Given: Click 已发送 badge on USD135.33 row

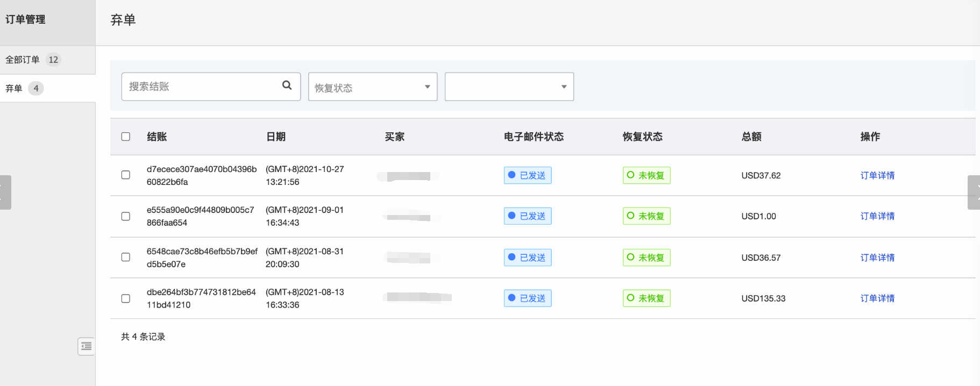Looking at the screenshot, I should click(x=527, y=298).
